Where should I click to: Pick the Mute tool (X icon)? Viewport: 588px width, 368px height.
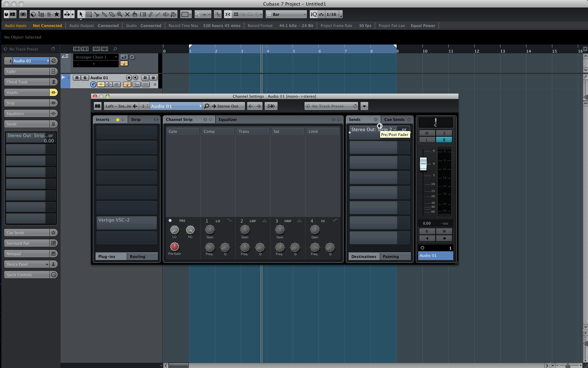pos(127,14)
